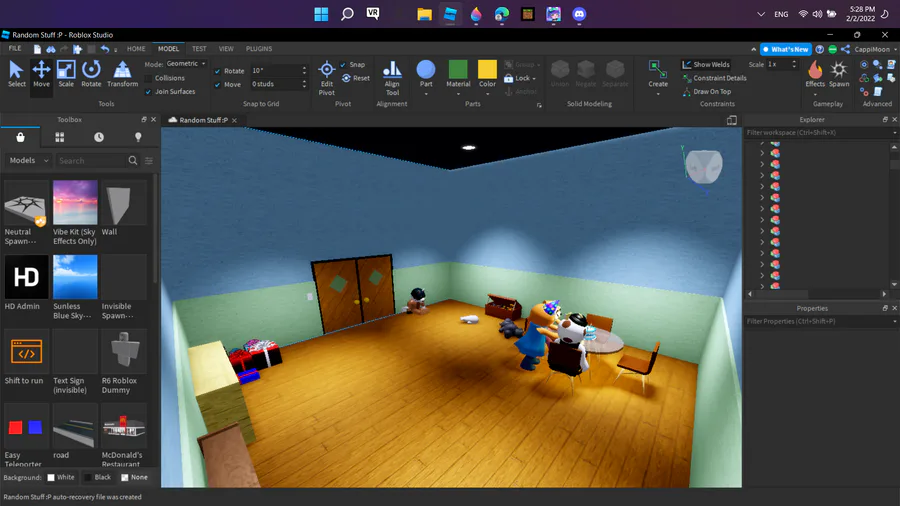Open the Toolbox Creations lightbulb icon

pyautogui.click(x=138, y=137)
